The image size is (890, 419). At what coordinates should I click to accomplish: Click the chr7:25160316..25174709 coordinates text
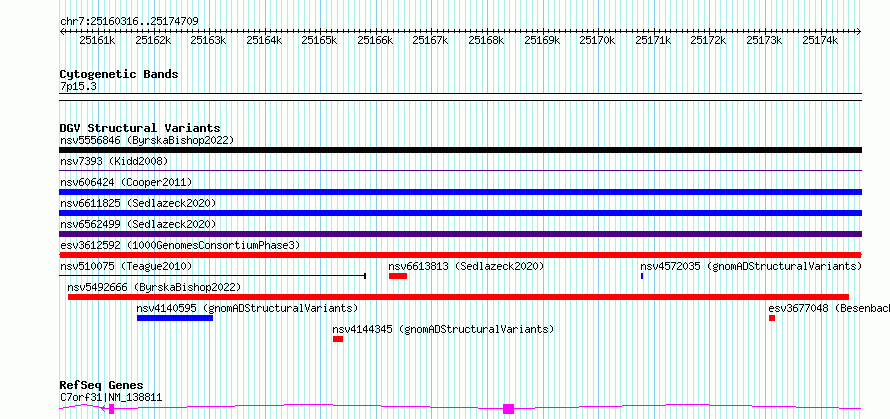pyautogui.click(x=129, y=22)
